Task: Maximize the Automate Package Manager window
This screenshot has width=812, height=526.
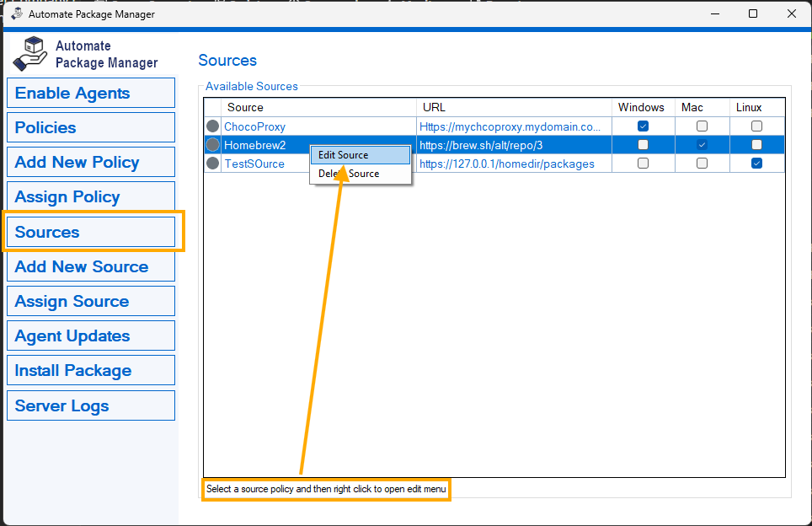Action: [753, 14]
